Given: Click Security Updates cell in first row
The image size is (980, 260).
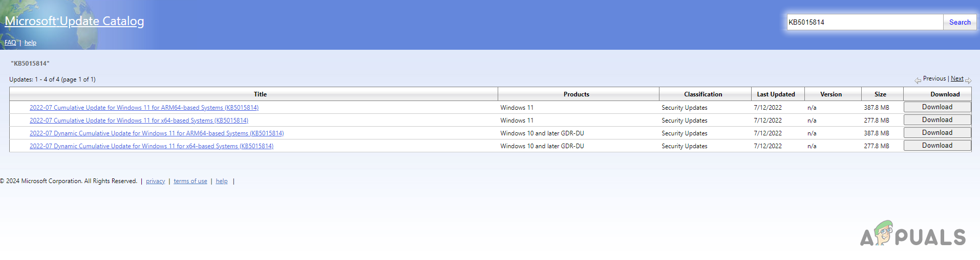Looking at the screenshot, I should click(x=684, y=108).
